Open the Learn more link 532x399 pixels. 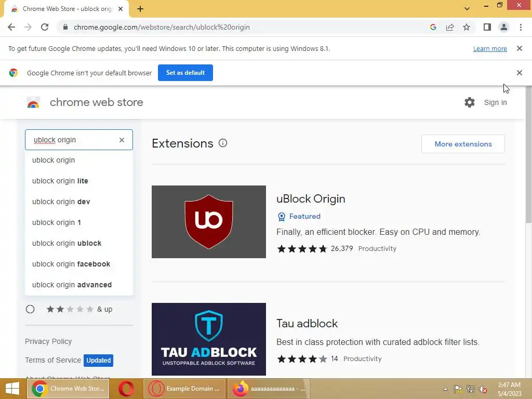click(x=490, y=48)
